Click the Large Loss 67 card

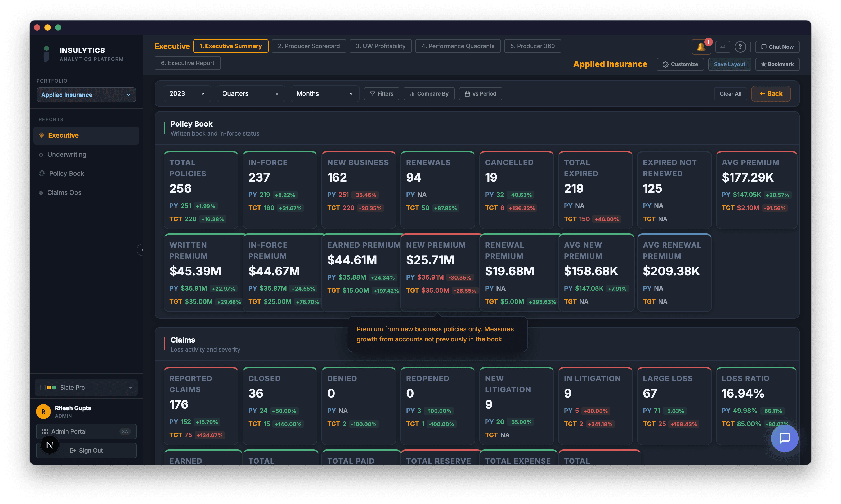point(674,406)
